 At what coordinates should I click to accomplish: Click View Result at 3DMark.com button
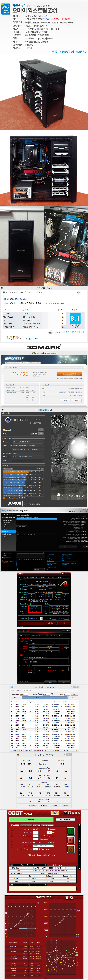pos(69,374)
